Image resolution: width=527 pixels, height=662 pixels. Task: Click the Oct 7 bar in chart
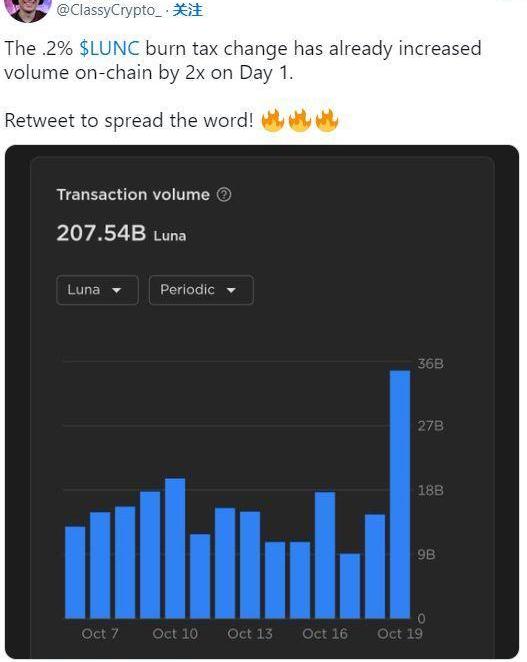(100, 565)
